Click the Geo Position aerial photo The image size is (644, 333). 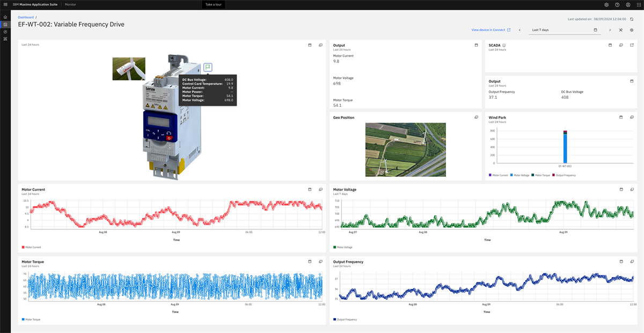pos(405,149)
